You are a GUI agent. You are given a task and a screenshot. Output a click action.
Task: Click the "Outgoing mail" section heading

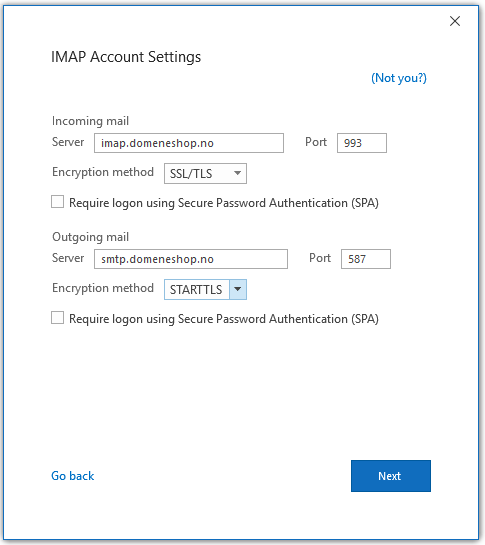(x=90, y=237)
